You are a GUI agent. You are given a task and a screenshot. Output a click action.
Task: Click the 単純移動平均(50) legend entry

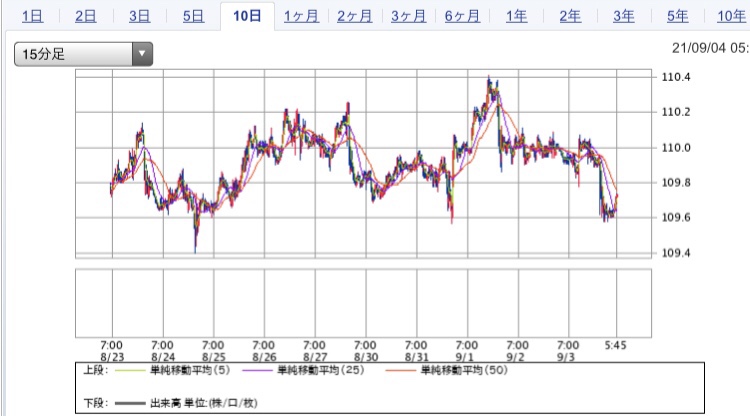coord(464,370)
